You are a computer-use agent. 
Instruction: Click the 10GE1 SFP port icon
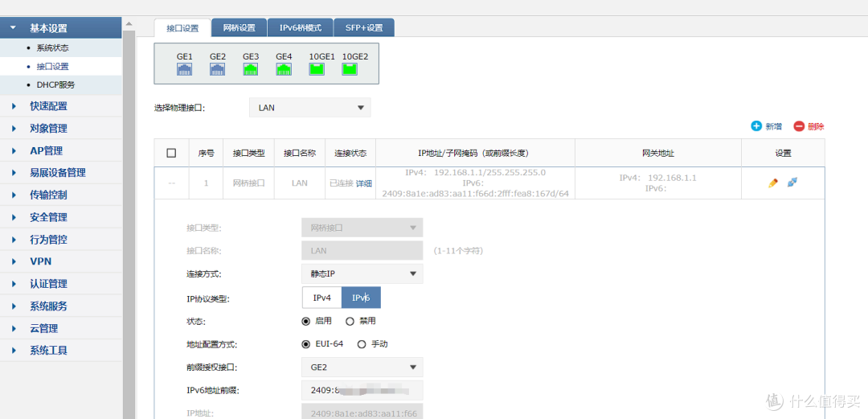pyautogui.click(x=317, y=69)
